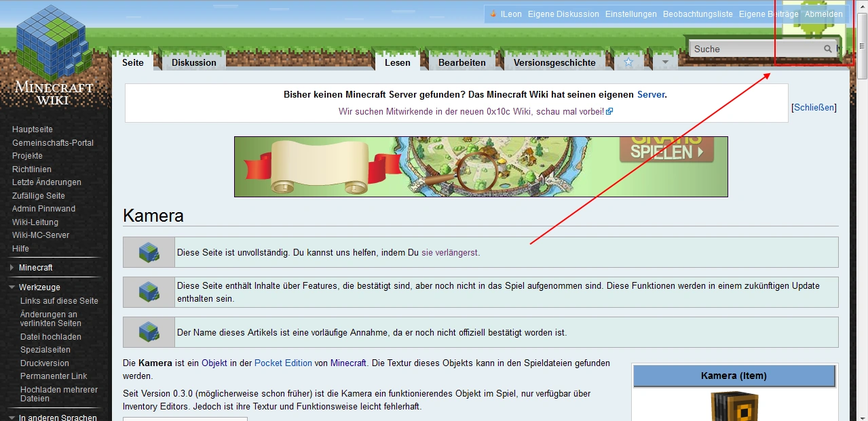Viewport: 868px width, 421px height.
Task: Expand the Minecraft sidebar section
Action: (x=35, y=268)
